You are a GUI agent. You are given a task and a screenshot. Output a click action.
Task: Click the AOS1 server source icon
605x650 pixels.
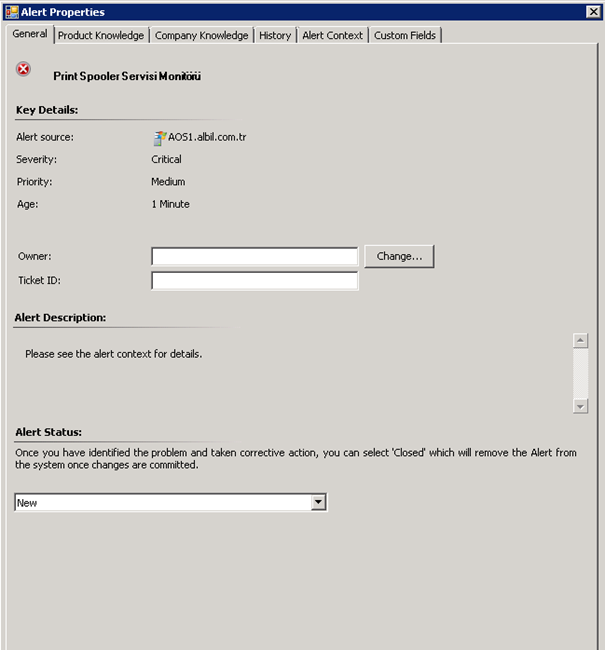pyautogui.click(x=159, y=138)
